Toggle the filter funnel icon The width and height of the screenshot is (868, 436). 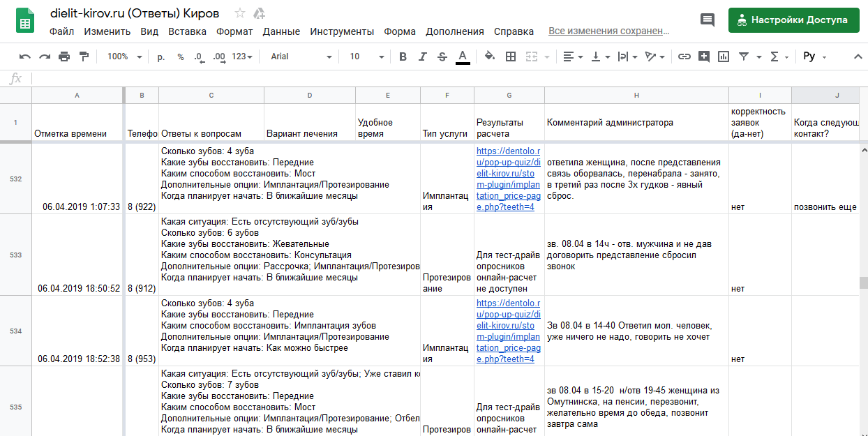pos(744,57)
